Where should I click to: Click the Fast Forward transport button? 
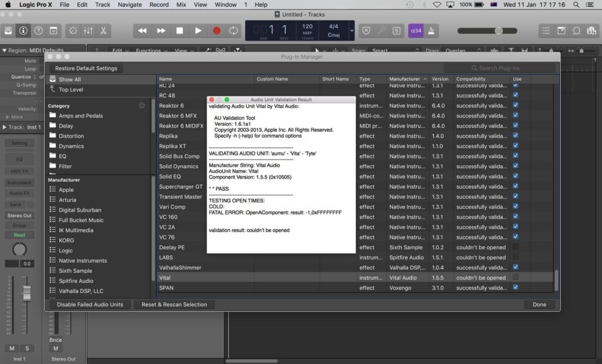(161, 31)
